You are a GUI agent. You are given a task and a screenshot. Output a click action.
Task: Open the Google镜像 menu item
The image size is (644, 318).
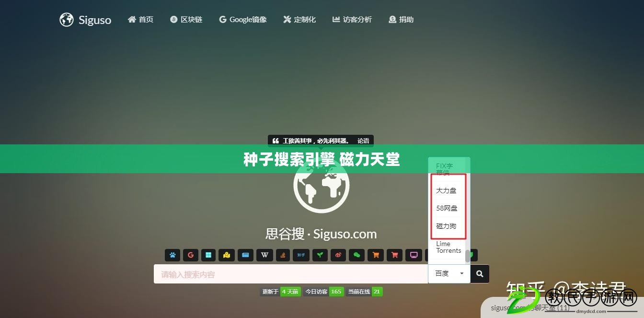click(243, 20)
